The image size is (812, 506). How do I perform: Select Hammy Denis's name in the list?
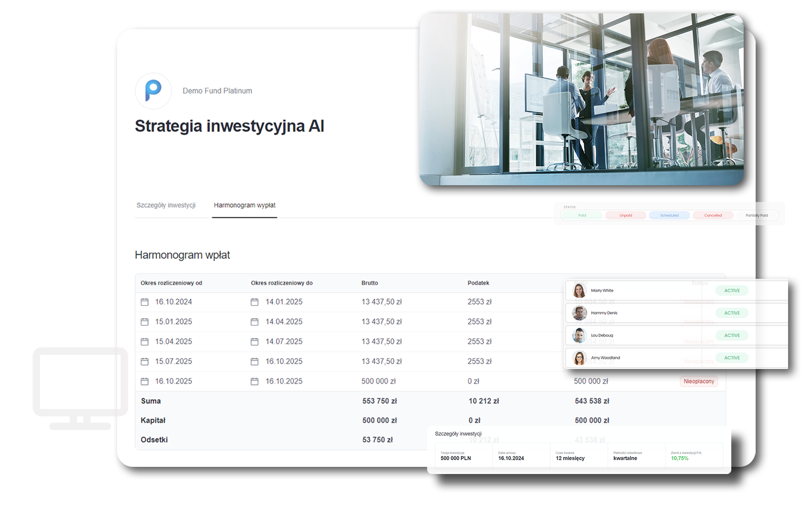(x=604, y=313)
